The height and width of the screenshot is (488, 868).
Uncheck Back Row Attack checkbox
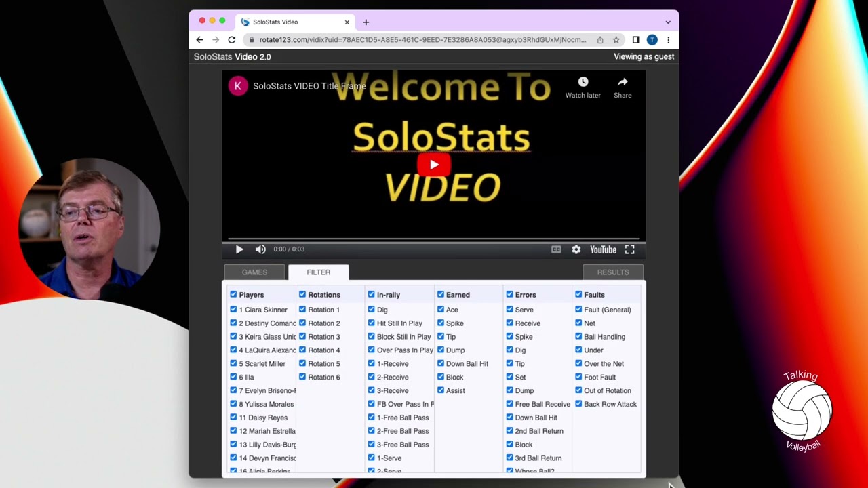[x=578, y=404]
